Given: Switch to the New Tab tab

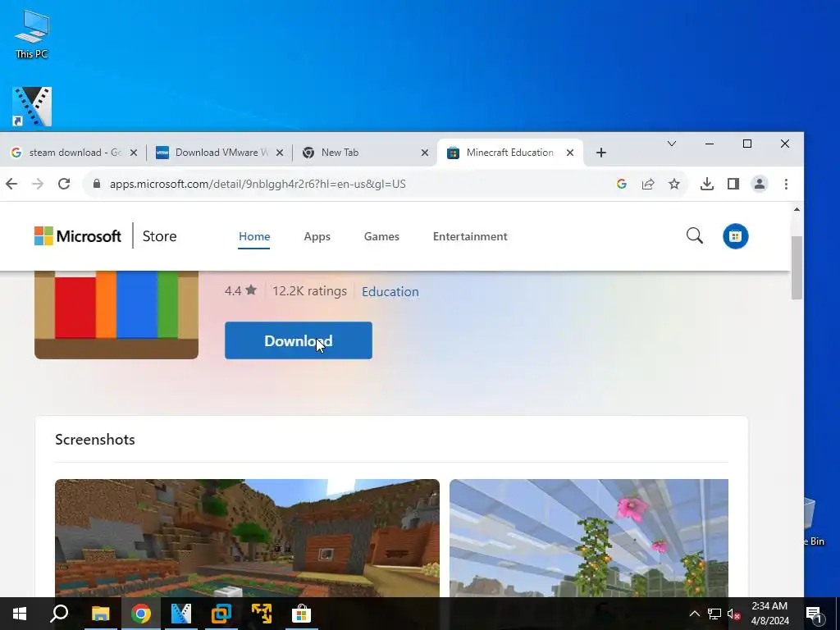Looking at the screenshot, I should [x=366, y=153].
